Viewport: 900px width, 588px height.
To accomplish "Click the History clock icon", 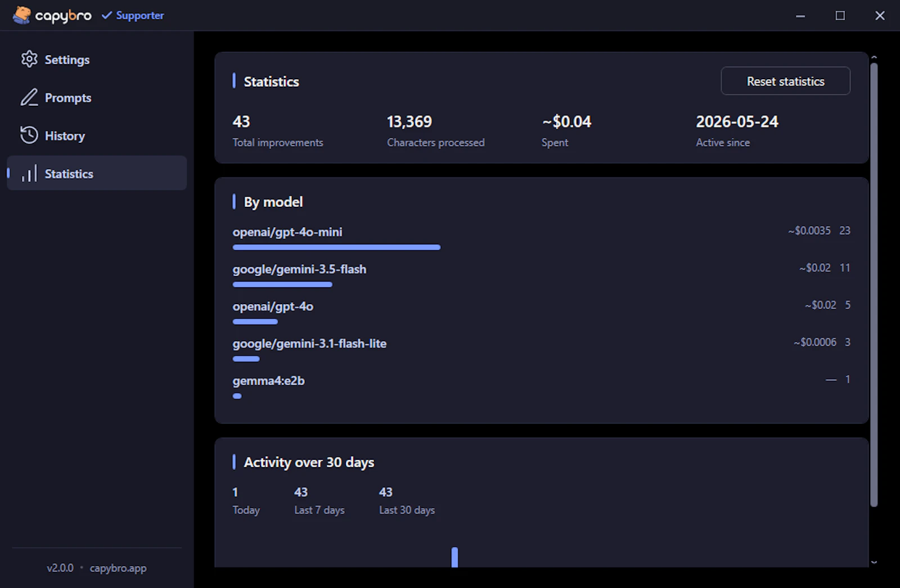I will pos(29,135).
